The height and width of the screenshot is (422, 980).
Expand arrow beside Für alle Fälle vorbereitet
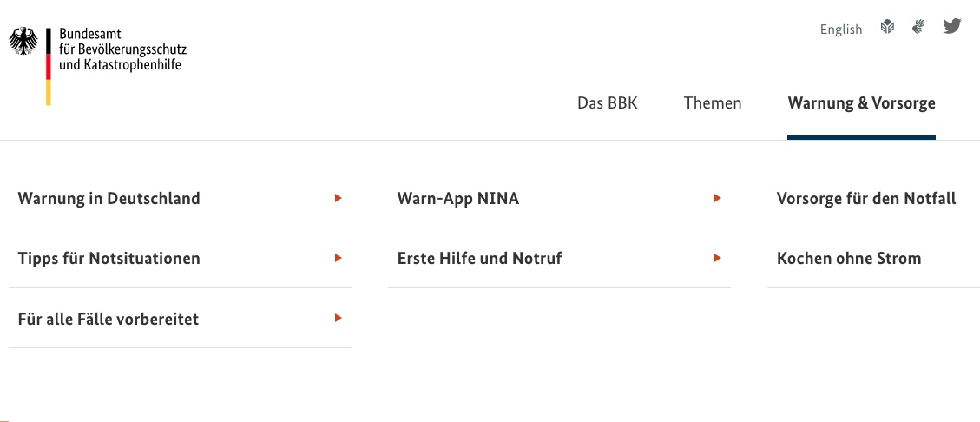pyautogui.click(x=339, y=318)
